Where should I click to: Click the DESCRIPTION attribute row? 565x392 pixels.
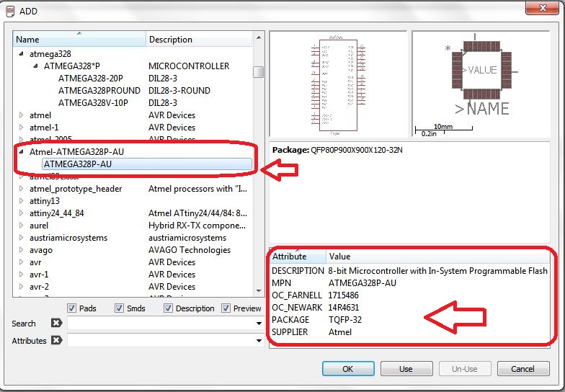(x=409, y=271)
